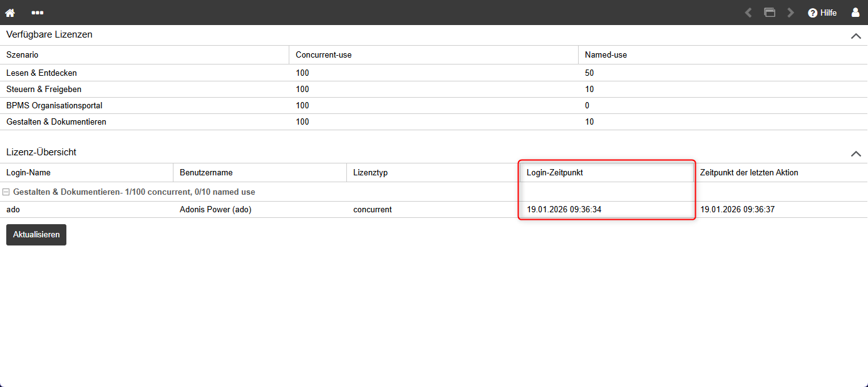The image size is (868, 387).
Task: Open the three-dot more menu
Action: [x=38, y=13]
